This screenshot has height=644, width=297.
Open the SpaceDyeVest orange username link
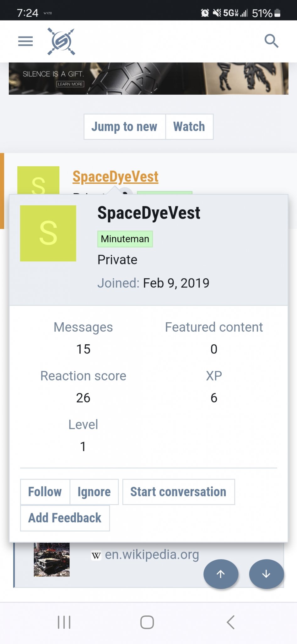(116, 177)
